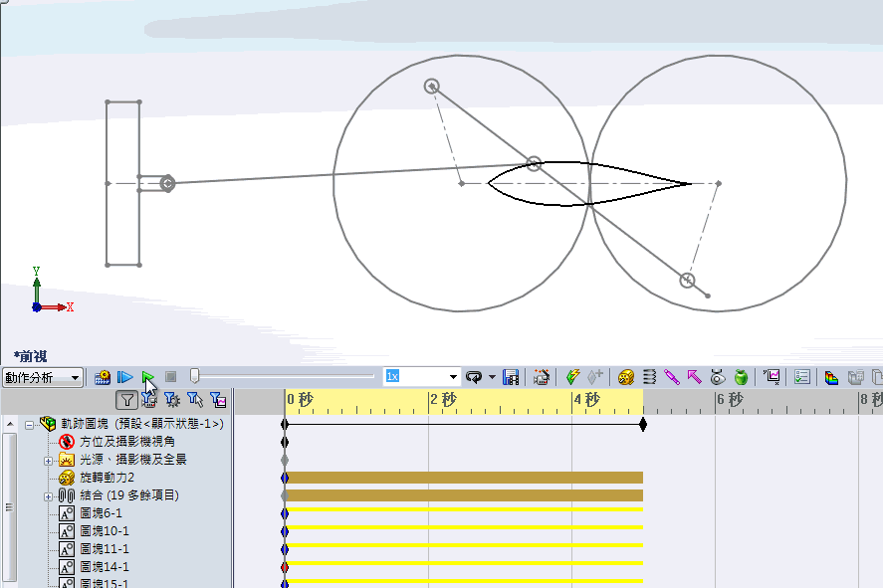
Task: Click the Calculate motion study icon
Action: click(102, 377)
